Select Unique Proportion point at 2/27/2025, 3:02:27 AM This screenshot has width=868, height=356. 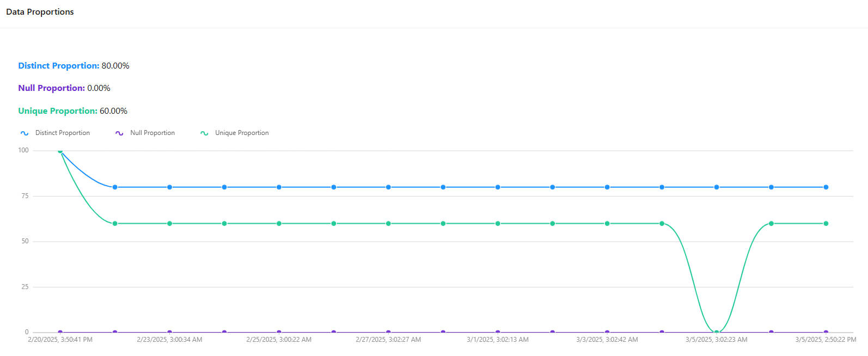(x=388, y=224)
